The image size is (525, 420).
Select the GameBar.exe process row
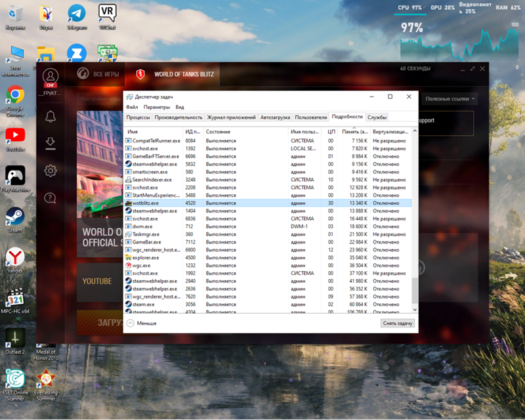tap(268, 241)
